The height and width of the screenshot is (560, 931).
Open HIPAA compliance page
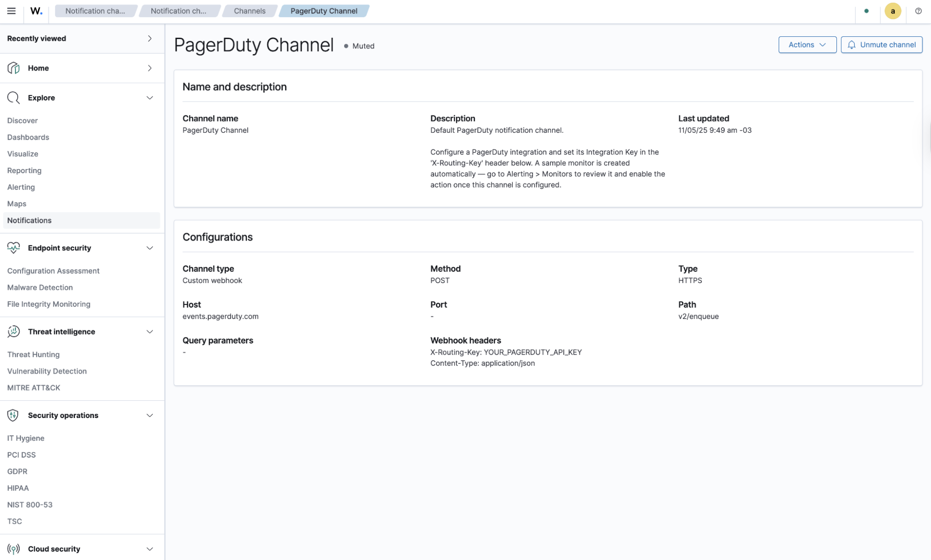[18, 488]
